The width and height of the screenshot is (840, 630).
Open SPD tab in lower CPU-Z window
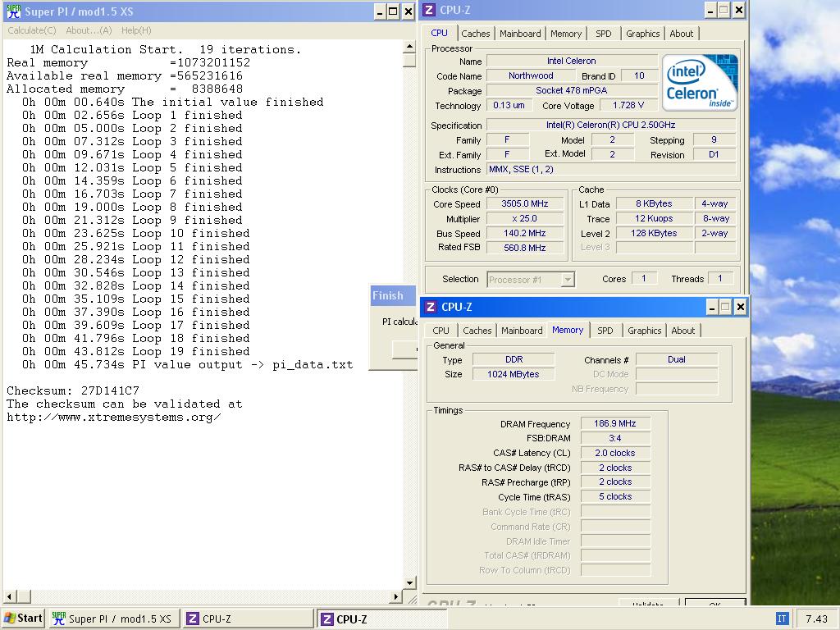(605, 331)
